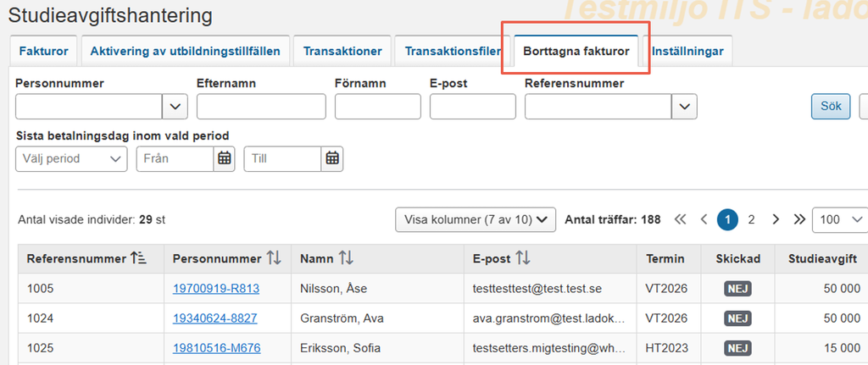Select the Borttagna fakturor tab
Image resolution: width=868 pixels, height=365 pixels.
(x=576, y=52)
